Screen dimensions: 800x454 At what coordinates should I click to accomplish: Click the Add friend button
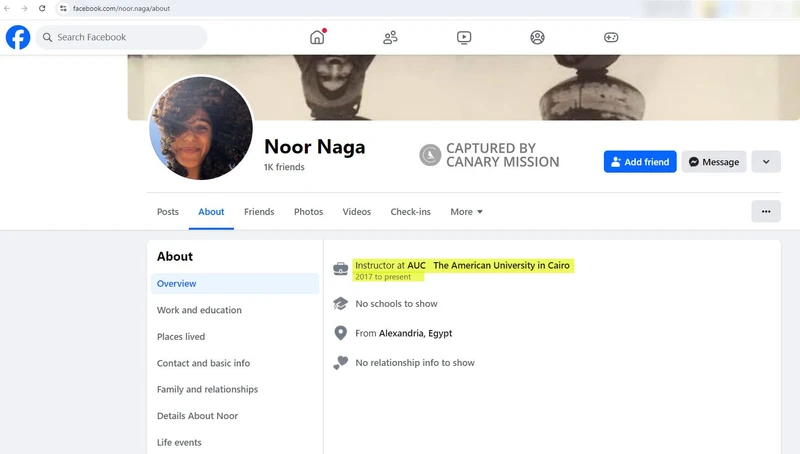(640, 162)
